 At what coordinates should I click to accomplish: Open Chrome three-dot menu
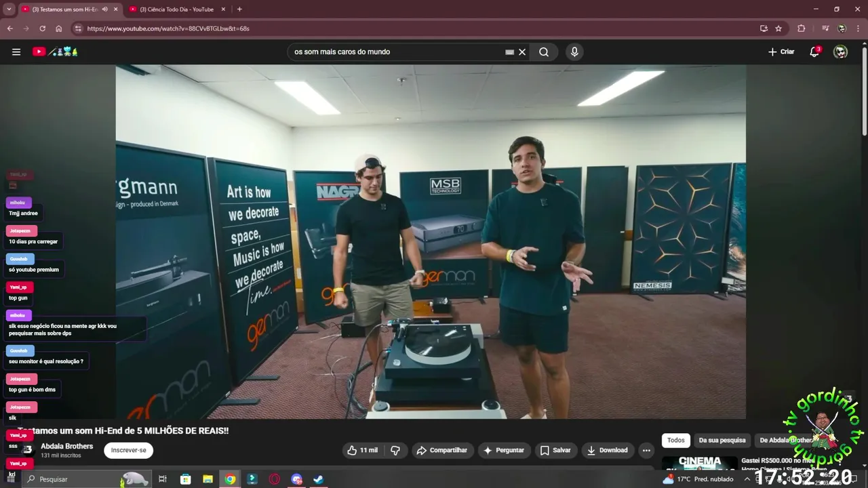point(858,28)
